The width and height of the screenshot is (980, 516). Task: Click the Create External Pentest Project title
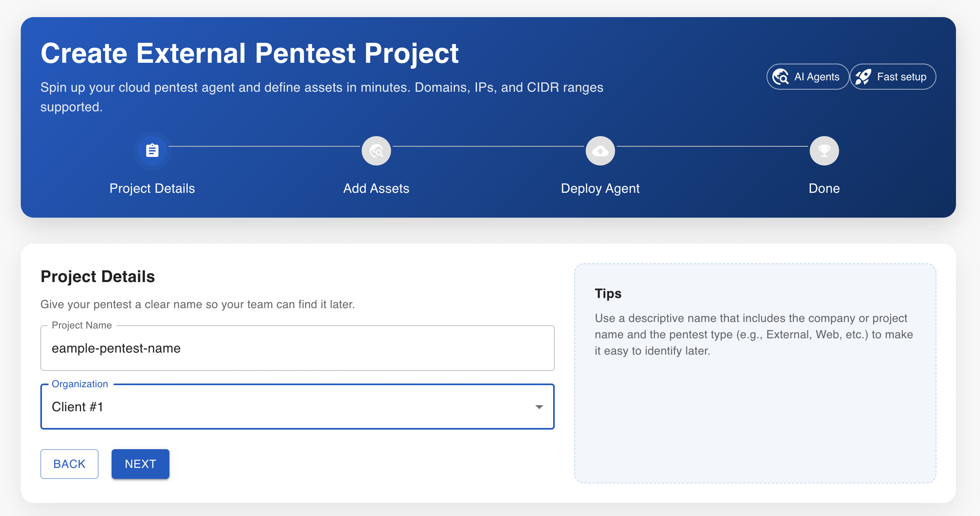(x=250, y=53)
